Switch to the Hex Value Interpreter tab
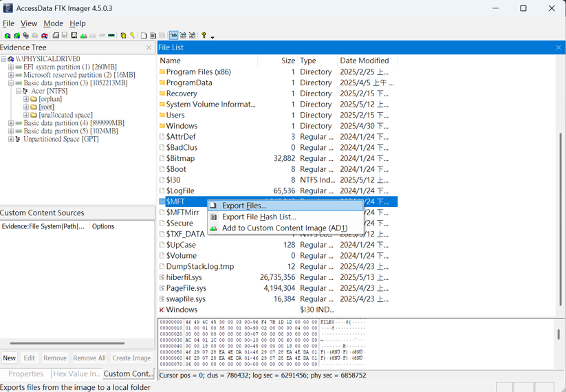 [77, 374]
